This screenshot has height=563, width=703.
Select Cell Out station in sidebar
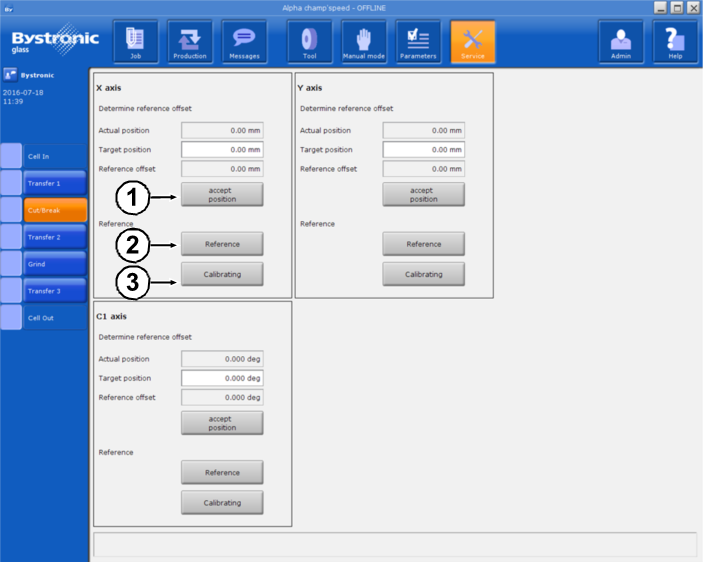55,318
